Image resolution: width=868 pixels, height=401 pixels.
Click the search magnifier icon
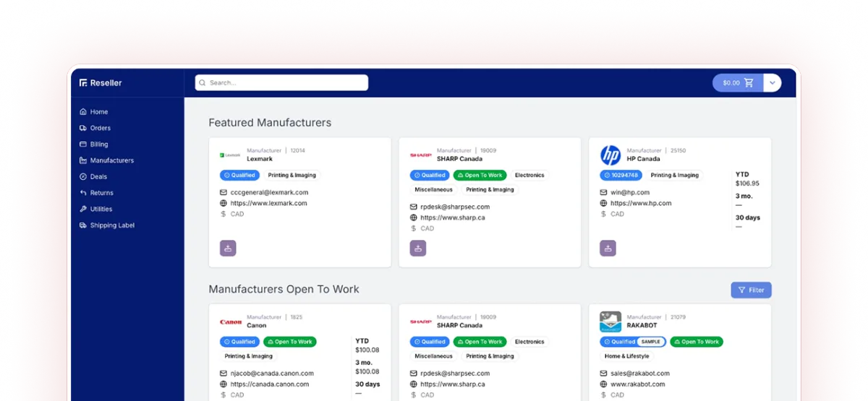tap(203, 82)
